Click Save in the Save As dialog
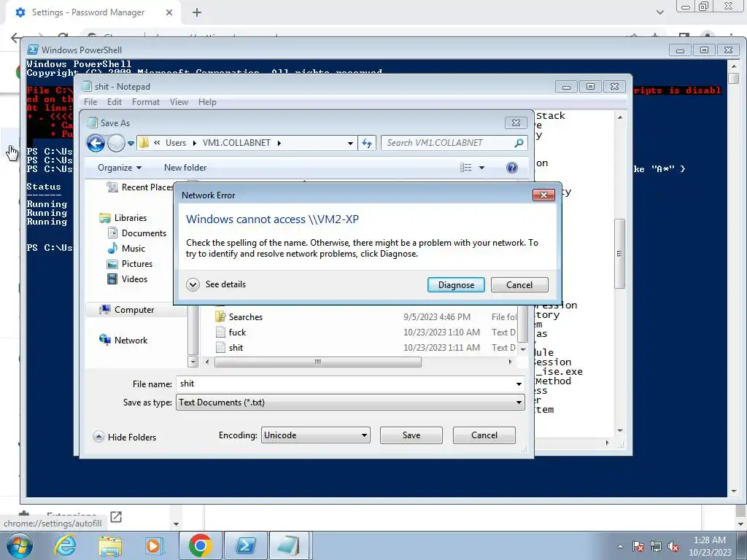The height and width of the screenshot is (560, 747). 411,435
